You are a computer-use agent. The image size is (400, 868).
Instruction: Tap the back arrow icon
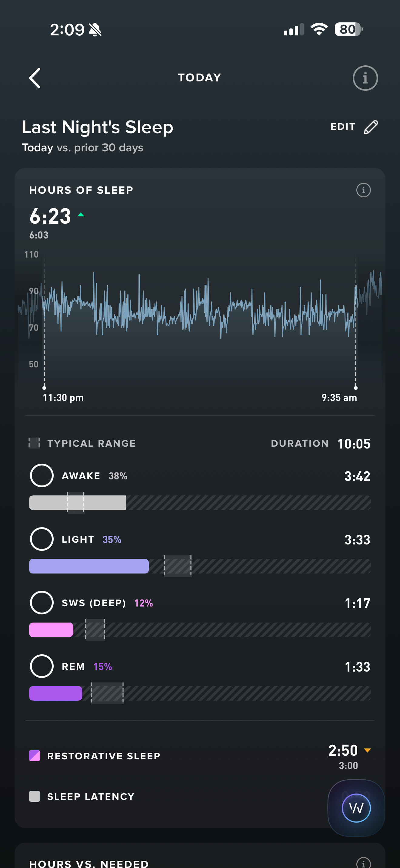[x=35, y=78]
